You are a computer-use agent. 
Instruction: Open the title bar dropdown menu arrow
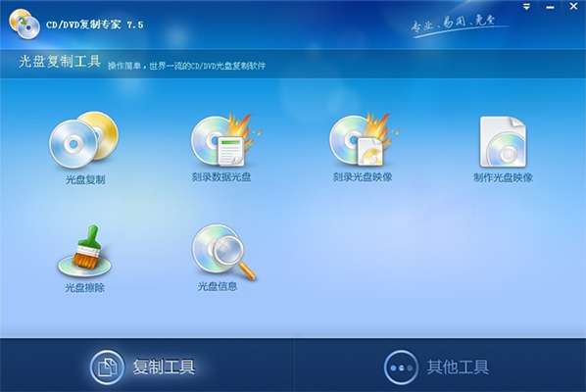click(526, 7)
